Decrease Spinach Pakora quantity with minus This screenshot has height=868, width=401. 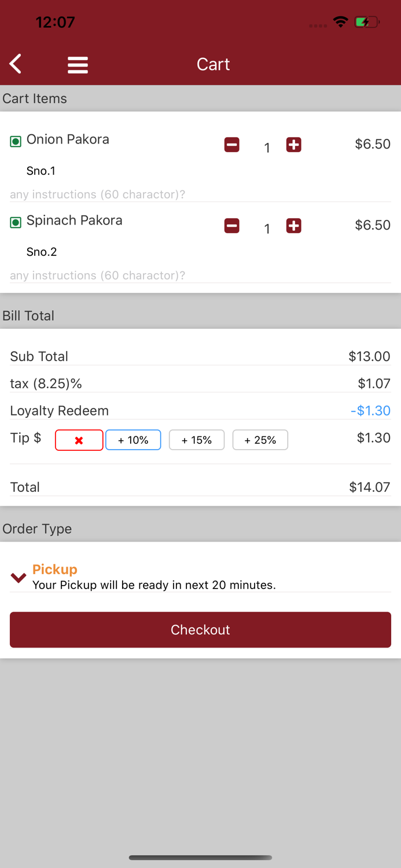pyautogui.click(x=232, y=226)
